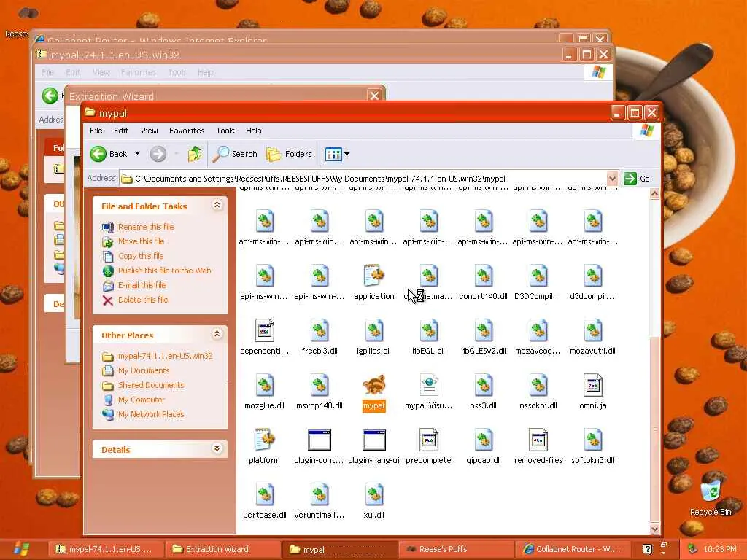Open the Search toolbar button
747x560 pixels.
click(x=235, y=154)
